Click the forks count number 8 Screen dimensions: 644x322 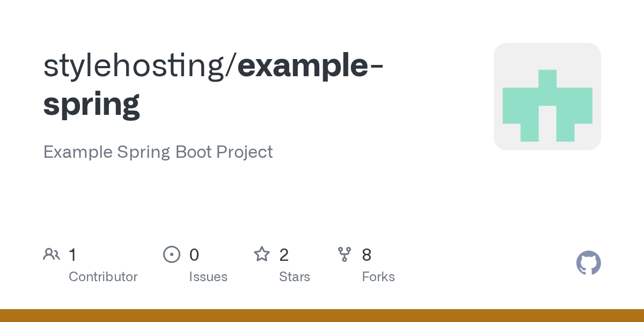pos(367,254)
